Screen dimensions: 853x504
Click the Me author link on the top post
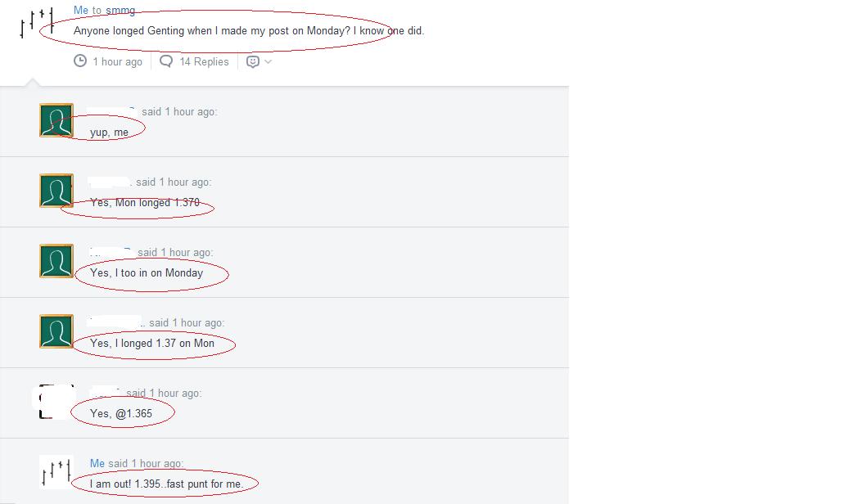pos(80,11)
